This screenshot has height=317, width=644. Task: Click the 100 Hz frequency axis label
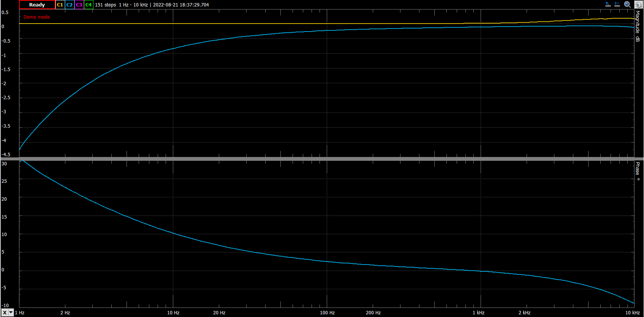click(327, 313)
